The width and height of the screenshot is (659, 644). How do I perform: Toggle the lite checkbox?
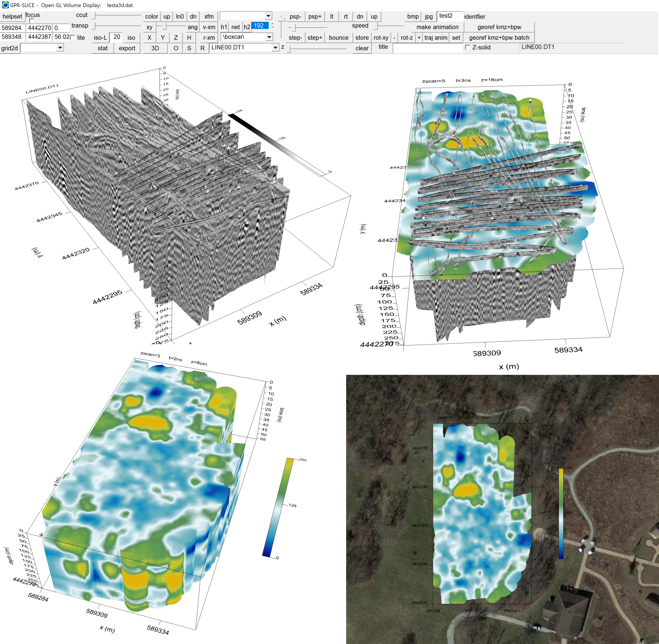click(x=72, y=38)
